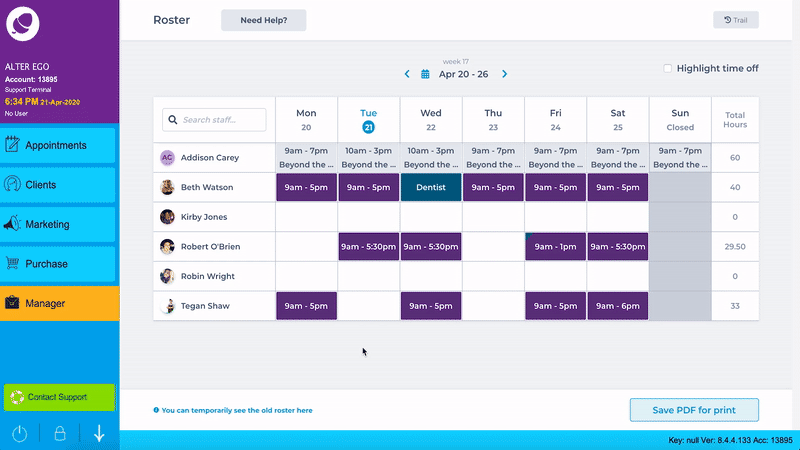Click the Save PDF for print button
Viewport: 800px width, 450px height.
point(694,409)
